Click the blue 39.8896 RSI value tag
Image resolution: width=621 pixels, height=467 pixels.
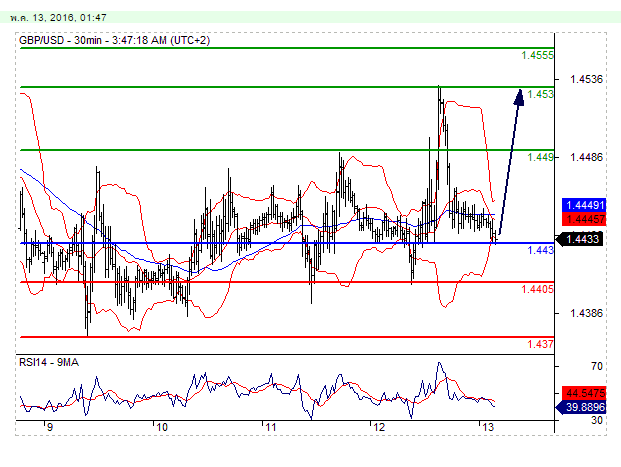[x=581, y=407]
